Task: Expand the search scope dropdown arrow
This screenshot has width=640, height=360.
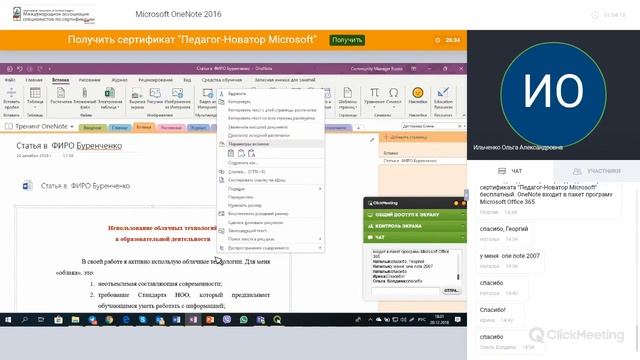Action: coord(464,126)
